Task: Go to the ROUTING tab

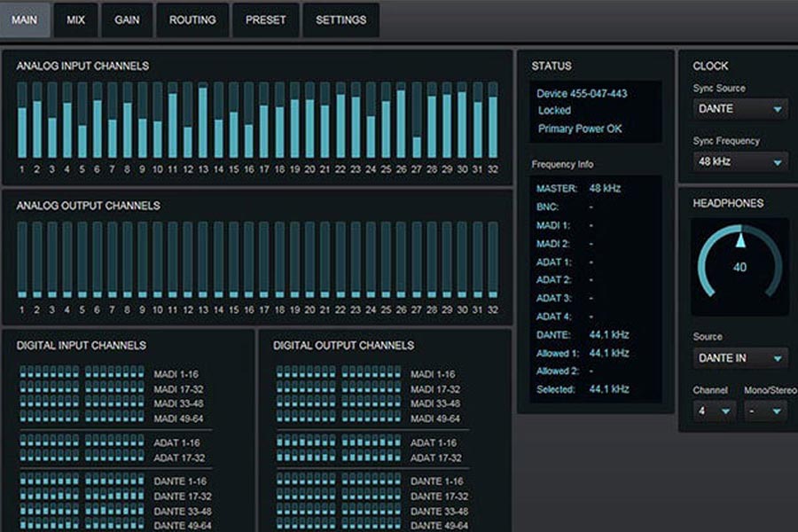Action: 192,20
